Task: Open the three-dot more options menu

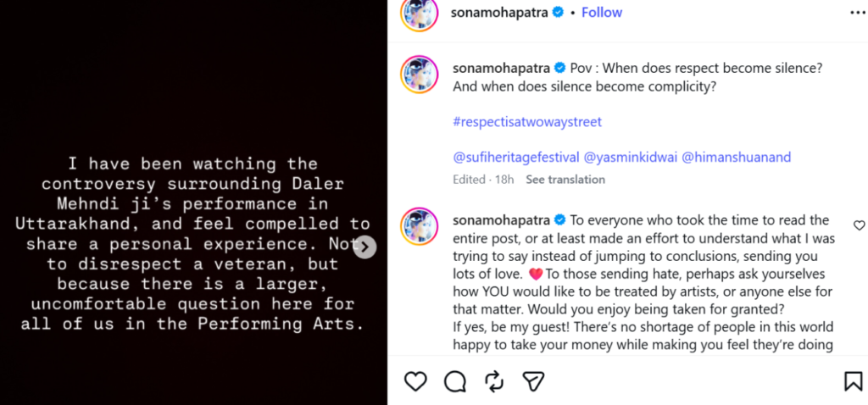Action: tap(858, 12)
